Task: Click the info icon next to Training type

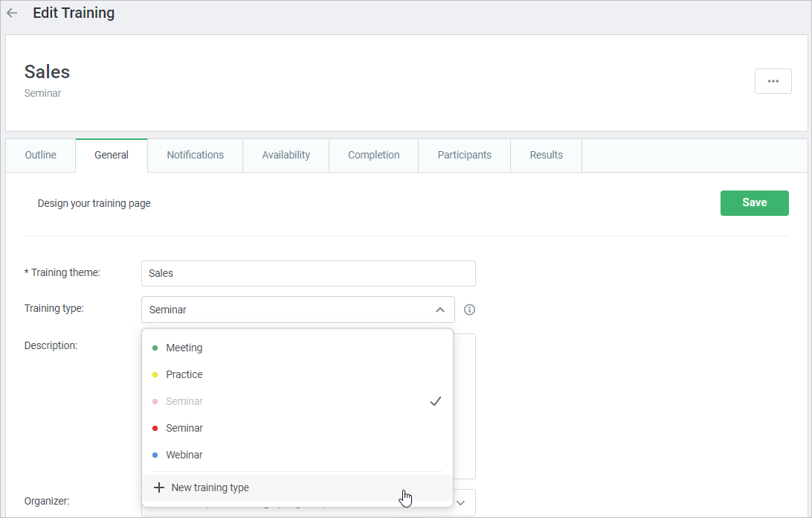Action: [469, 310]
